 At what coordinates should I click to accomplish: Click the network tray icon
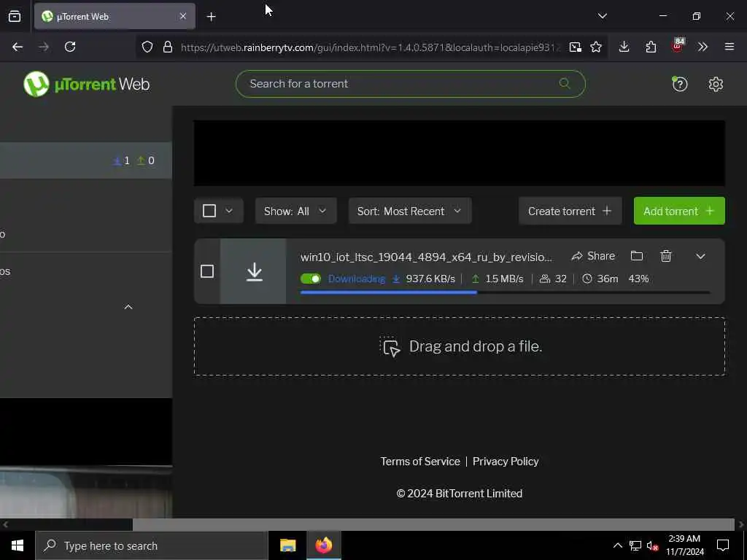coord(635,545)
